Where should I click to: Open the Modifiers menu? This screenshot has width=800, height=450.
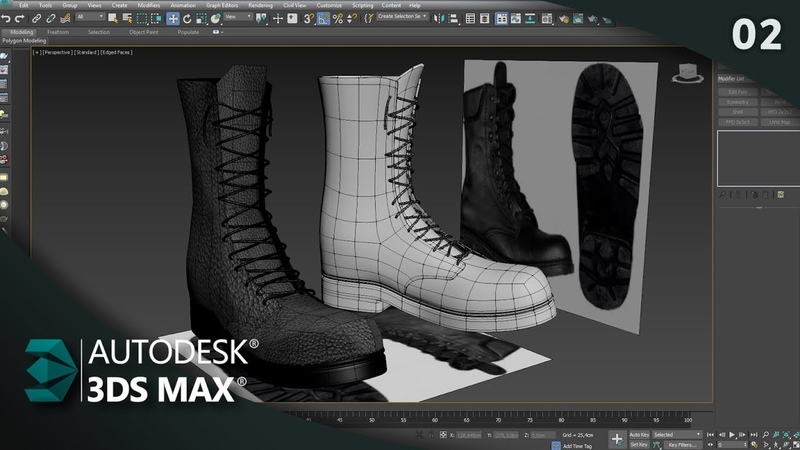[x=148, y=5]
